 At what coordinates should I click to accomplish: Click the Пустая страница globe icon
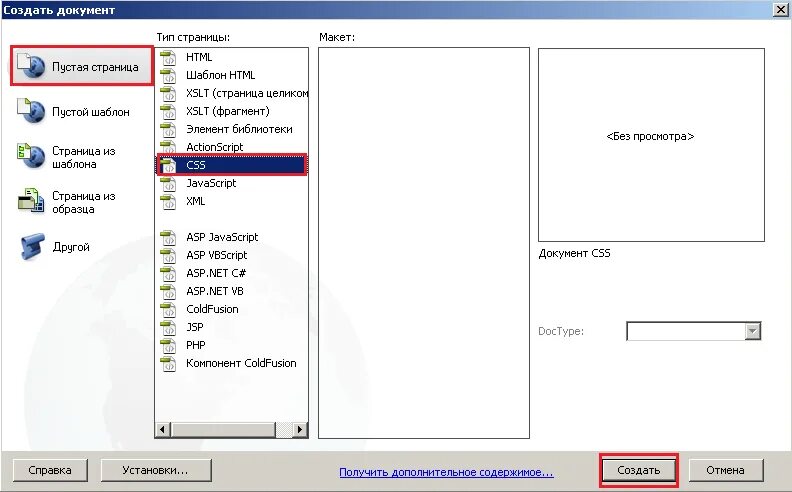30,66
